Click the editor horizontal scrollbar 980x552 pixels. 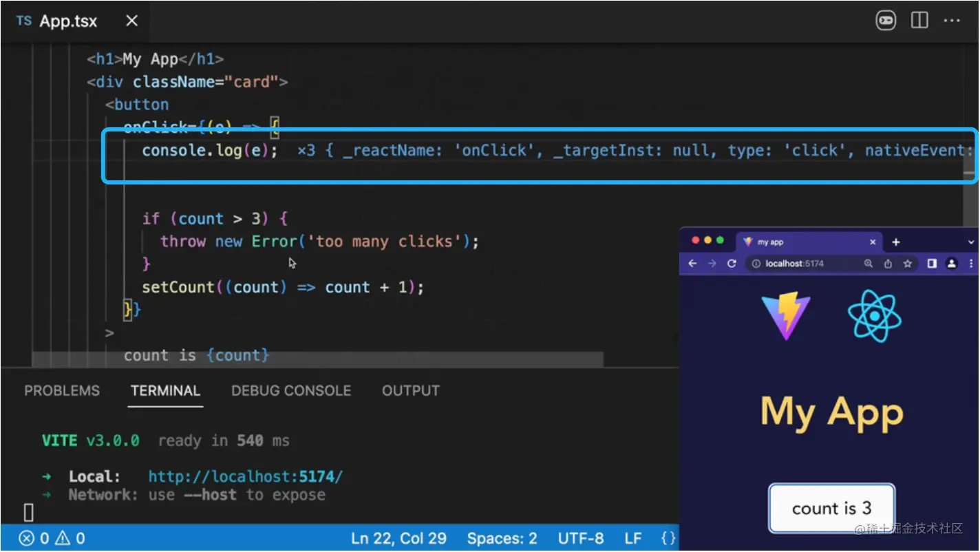click(x=318, y=360)
